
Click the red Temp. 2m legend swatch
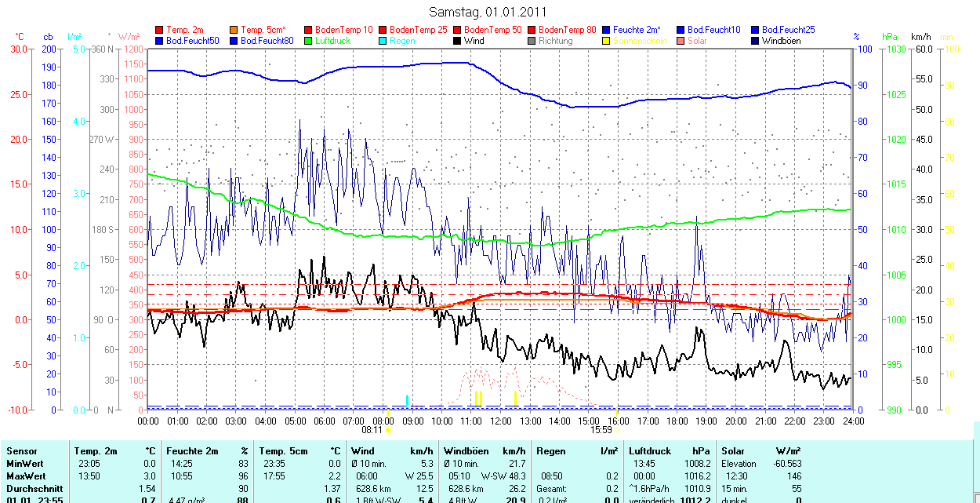click(159, 30)
